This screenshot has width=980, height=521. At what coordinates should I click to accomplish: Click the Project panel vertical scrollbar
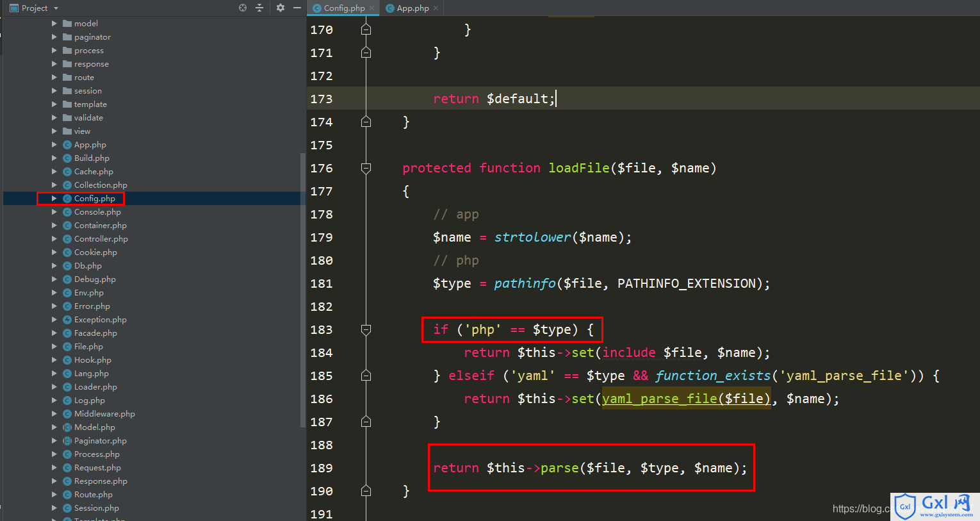[x=303, y=290]
